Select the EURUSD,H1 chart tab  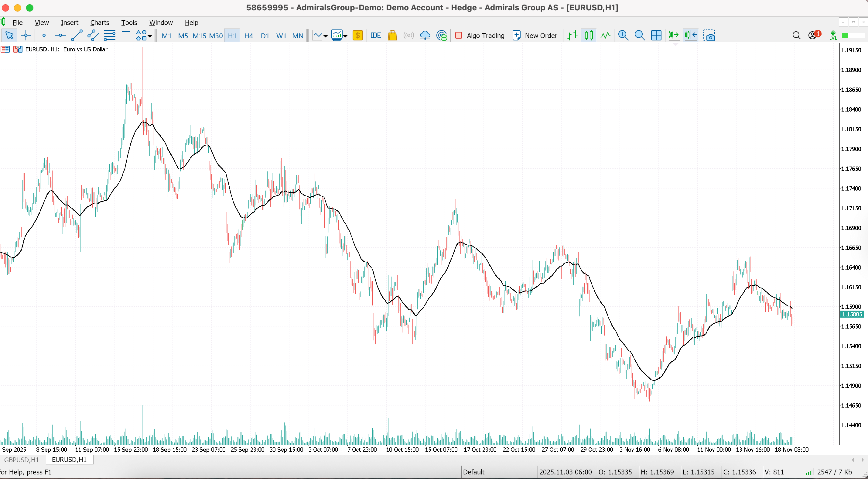pos(69,460)
